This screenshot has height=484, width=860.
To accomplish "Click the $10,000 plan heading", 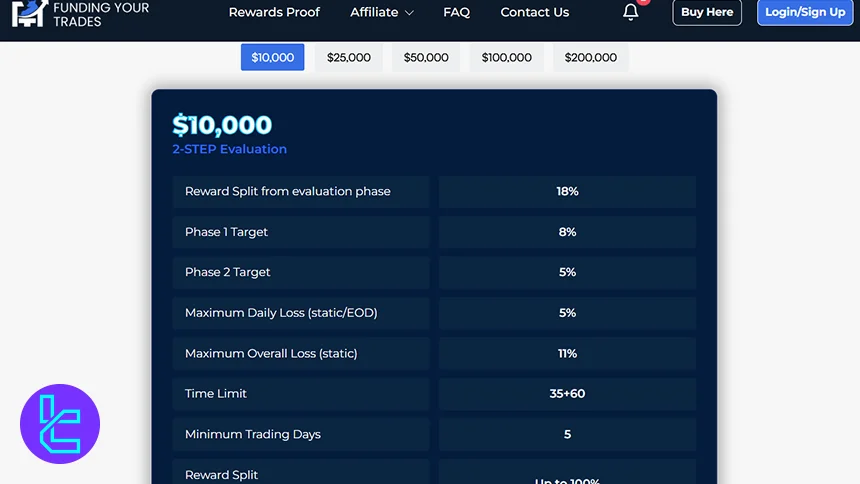I will pos(221,125).
